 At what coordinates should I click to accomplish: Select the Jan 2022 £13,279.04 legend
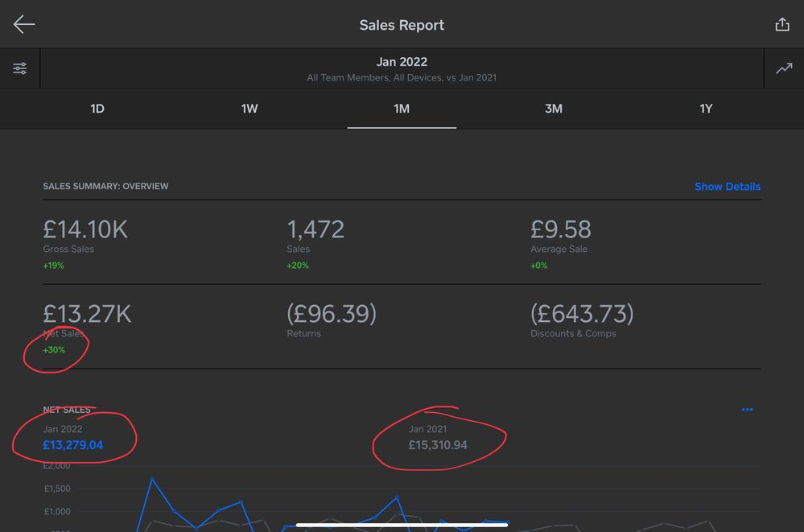pyautogui.click(x=73, y=445)
